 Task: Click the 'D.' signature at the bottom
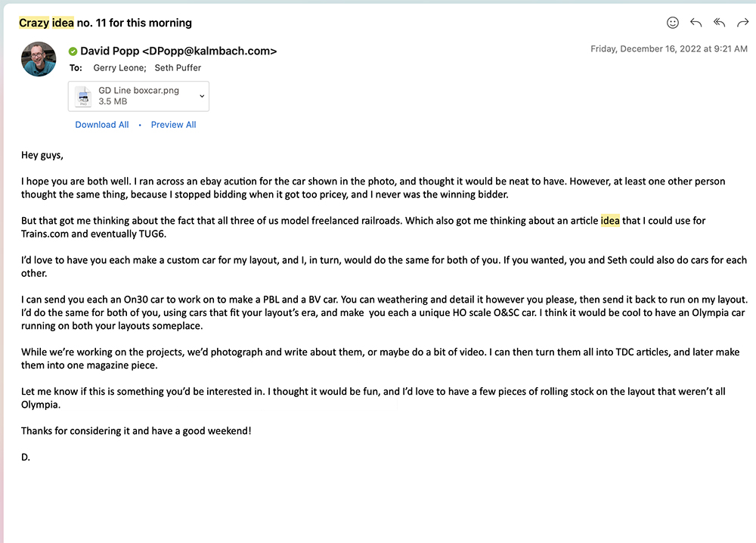pyautogui.click(x=26, y=457)
